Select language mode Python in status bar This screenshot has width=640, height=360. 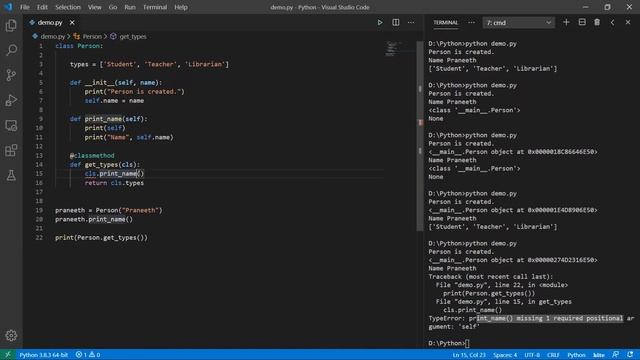(576, 355)
